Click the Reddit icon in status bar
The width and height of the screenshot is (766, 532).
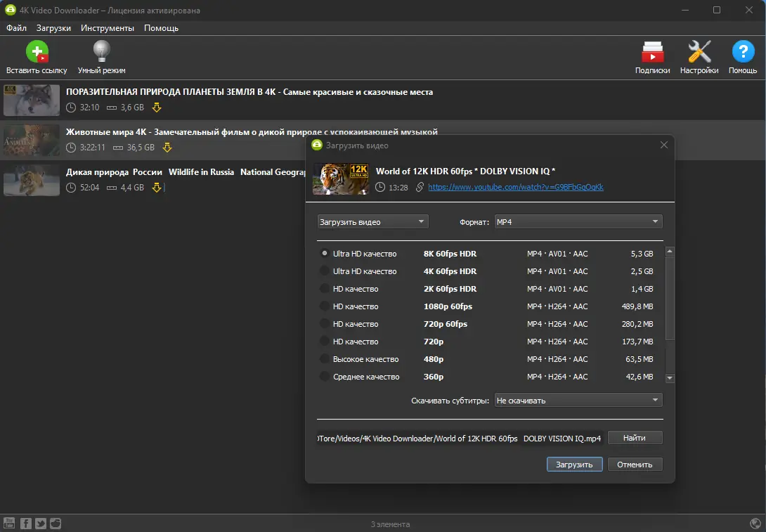56,523
